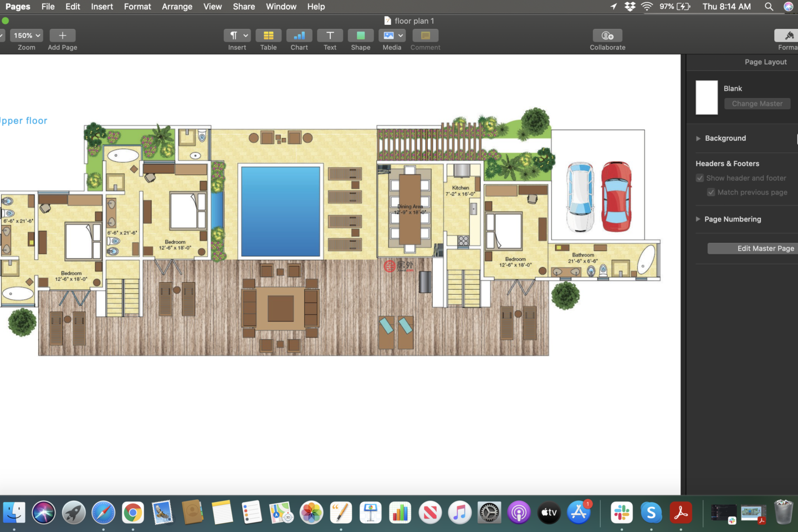Image resolution: width=798 pixels, height=532 pixels.
Task: Open the Wi-Fi status menu
Action: coord(647,7)
